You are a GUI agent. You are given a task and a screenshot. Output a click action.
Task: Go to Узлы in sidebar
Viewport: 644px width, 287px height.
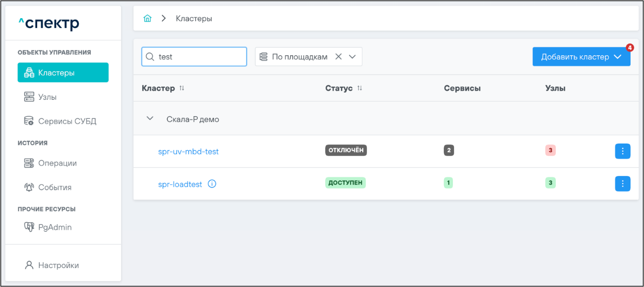click(47, 97)
